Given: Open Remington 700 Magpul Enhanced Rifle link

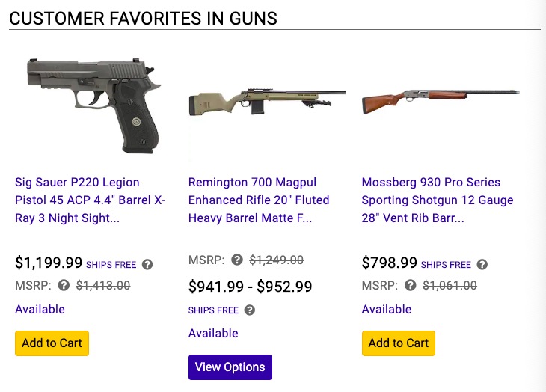Looking at the screenshot, I should [260, 200].
